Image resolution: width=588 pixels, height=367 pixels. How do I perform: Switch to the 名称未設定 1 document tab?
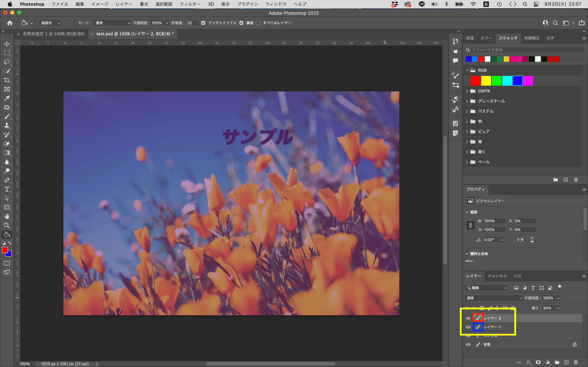53,34
